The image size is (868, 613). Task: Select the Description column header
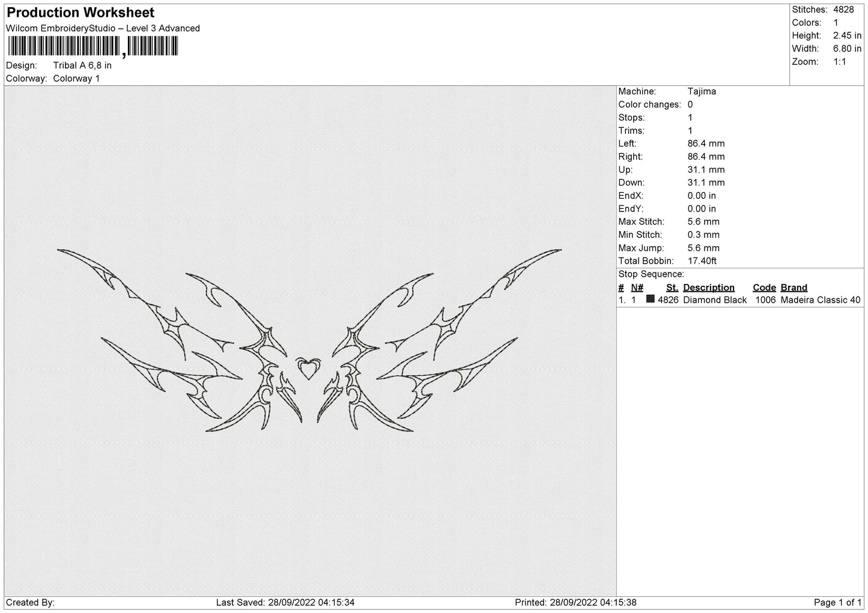(x=709, y=287)
